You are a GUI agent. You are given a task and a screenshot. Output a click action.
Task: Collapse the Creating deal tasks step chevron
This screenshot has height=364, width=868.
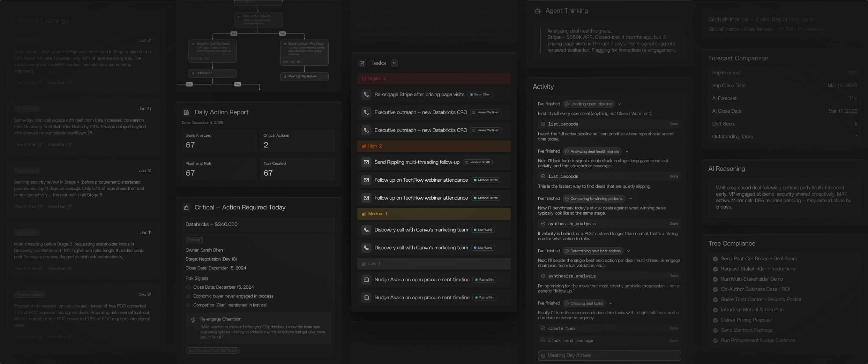click(x=610, y=303)
